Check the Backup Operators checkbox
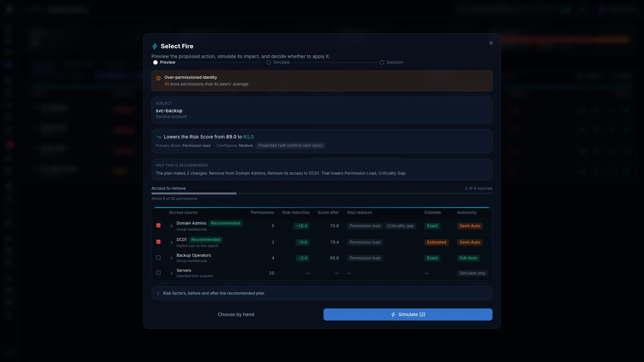 158,257
